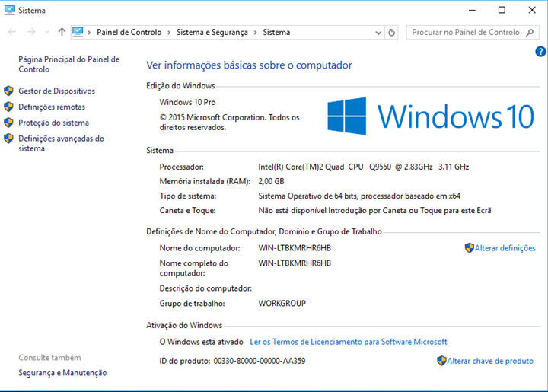The height and width of the screenshot is (392, 548).
Task: Open Segurança e Manutenção link
Action: 62,373
